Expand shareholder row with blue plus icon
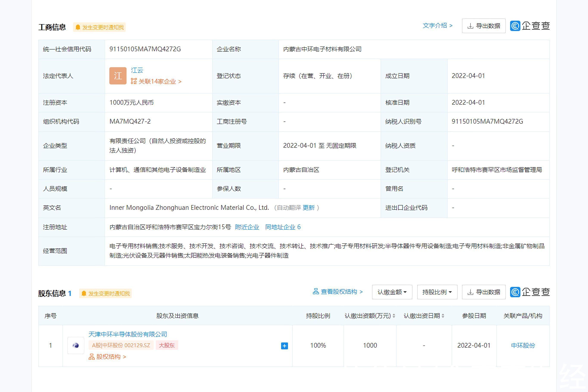588x392 pixels. coord(284,346)
